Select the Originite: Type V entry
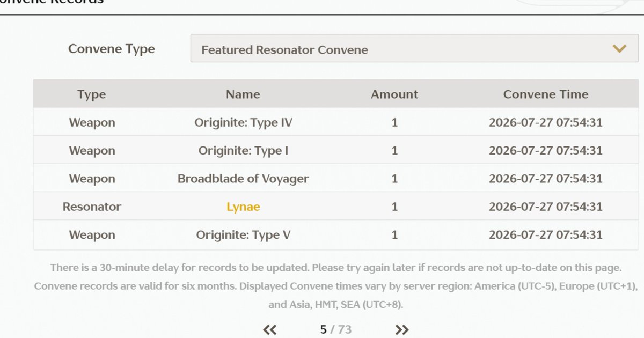This screenshot has width=644, height=338. [x=243, y=235]
